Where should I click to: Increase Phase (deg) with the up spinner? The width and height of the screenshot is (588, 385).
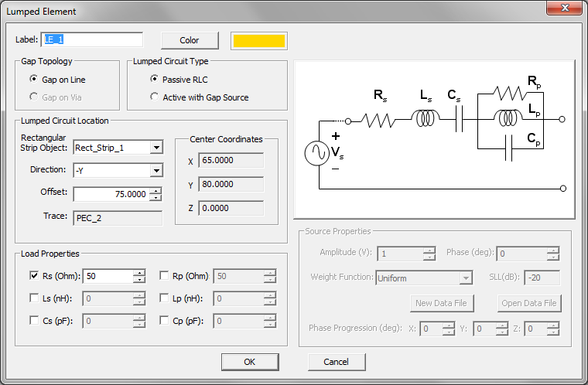(x=552, y=250)
